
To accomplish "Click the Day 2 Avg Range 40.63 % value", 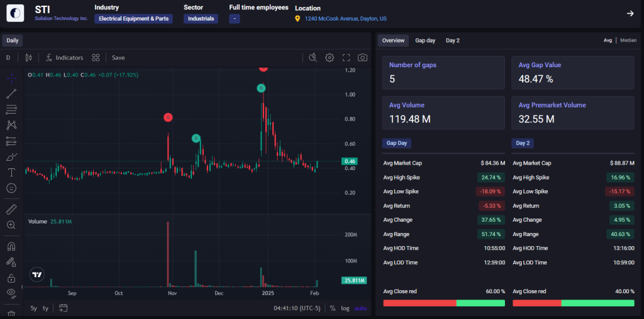I will (620, 234).
